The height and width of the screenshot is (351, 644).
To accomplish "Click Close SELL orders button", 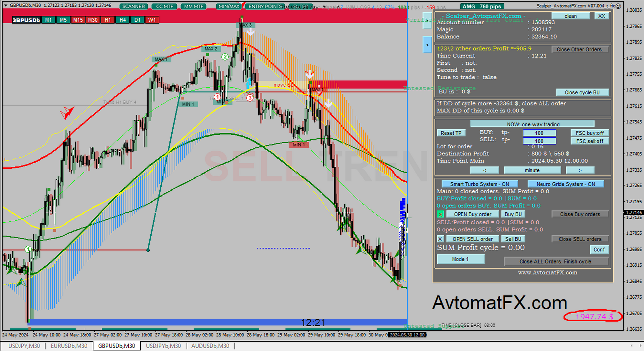I will click(x=580, y=239).
